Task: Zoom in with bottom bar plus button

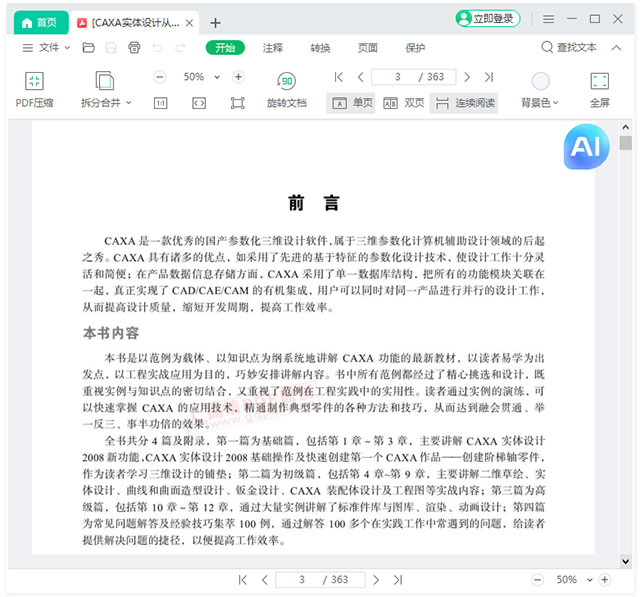Action: [604, 579]
